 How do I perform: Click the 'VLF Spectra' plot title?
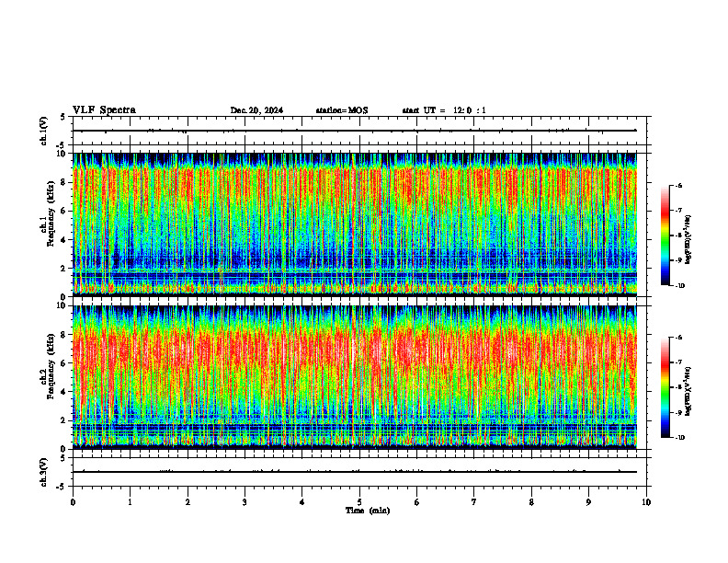pos(104,110)
